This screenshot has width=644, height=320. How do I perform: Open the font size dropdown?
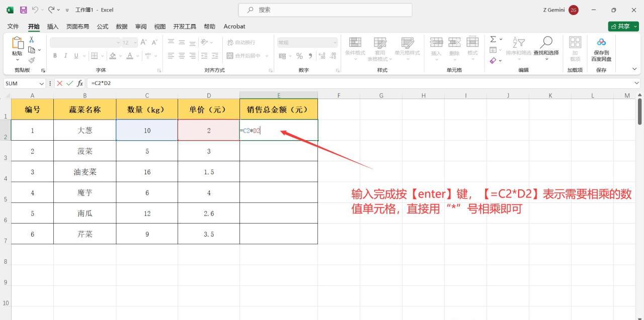[x=135, y=43]
